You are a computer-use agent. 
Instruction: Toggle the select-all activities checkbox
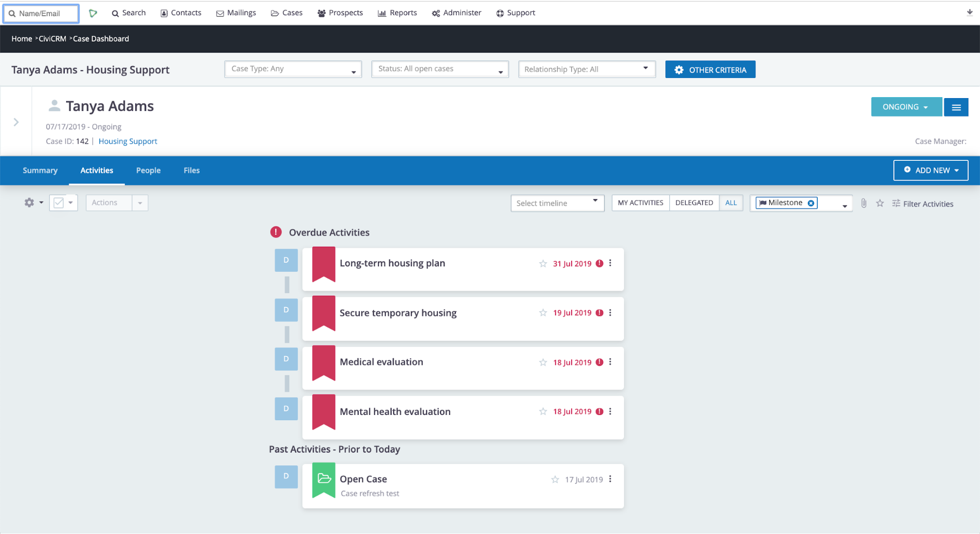[x=58, y=203]
